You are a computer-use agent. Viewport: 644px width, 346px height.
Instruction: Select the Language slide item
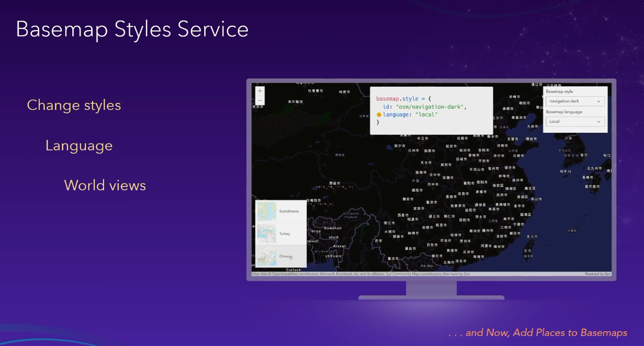click(x=79, y=145)
